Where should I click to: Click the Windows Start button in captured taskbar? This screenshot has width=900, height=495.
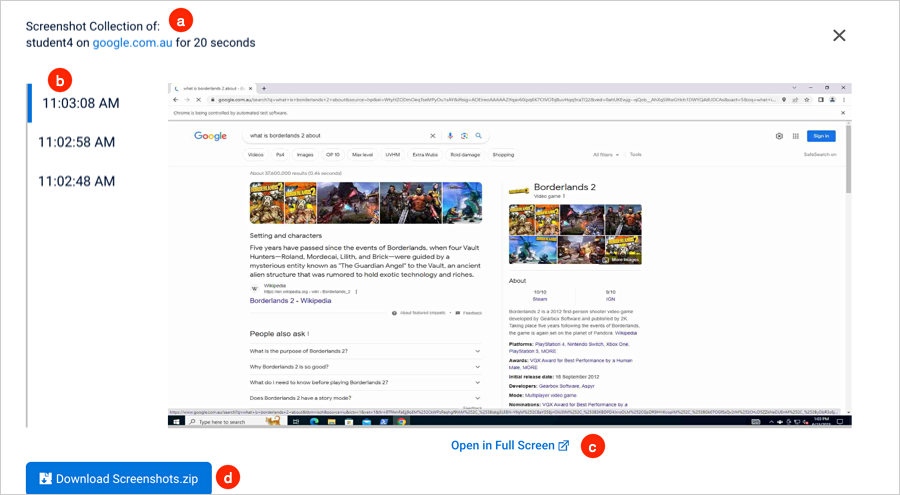[176, 421]
